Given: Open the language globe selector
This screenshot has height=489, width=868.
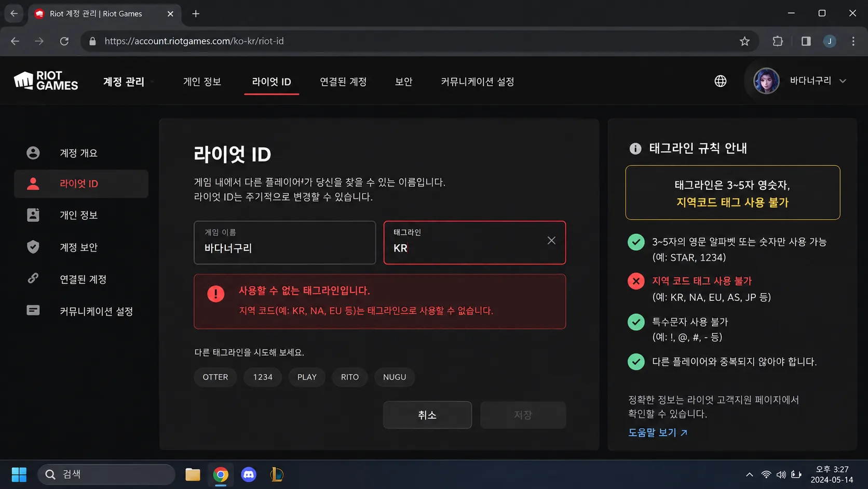Looking at the screenshot, I should [x=720, y=81].
